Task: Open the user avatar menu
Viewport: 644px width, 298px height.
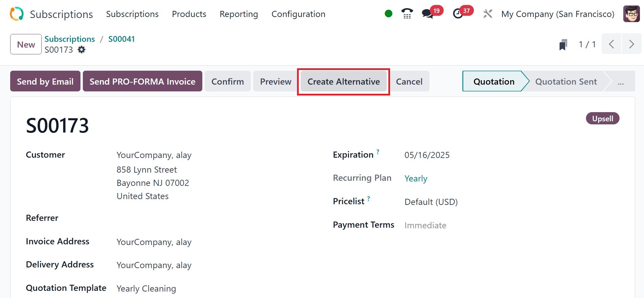Action: click(631, 14)
